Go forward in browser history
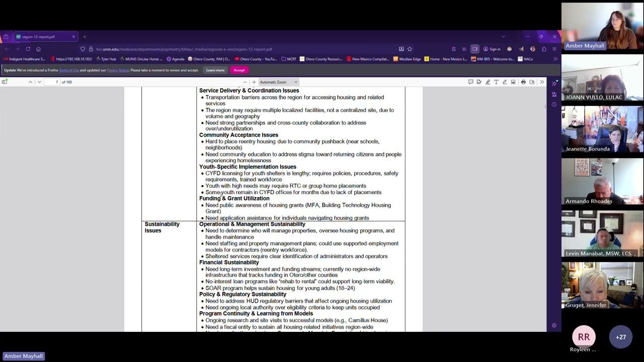Viewport: 644px width, 362px height. pos(17,49)
